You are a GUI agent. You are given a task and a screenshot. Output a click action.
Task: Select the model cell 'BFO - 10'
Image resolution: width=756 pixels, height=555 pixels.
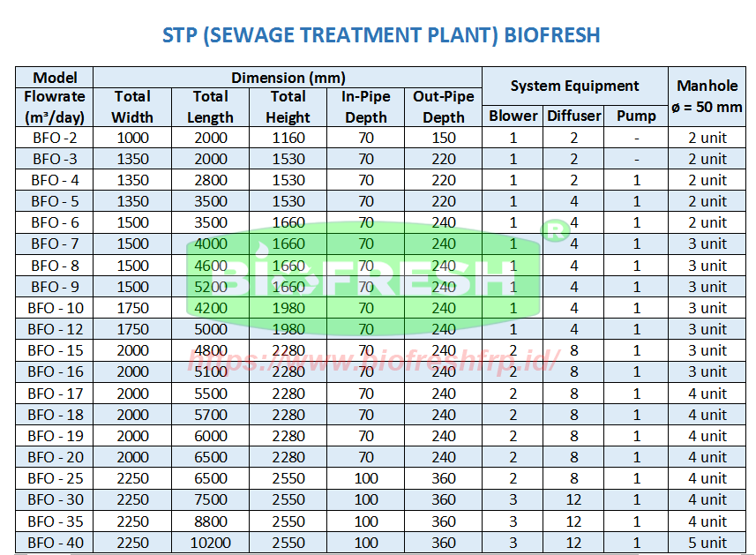tap(55, 308)
